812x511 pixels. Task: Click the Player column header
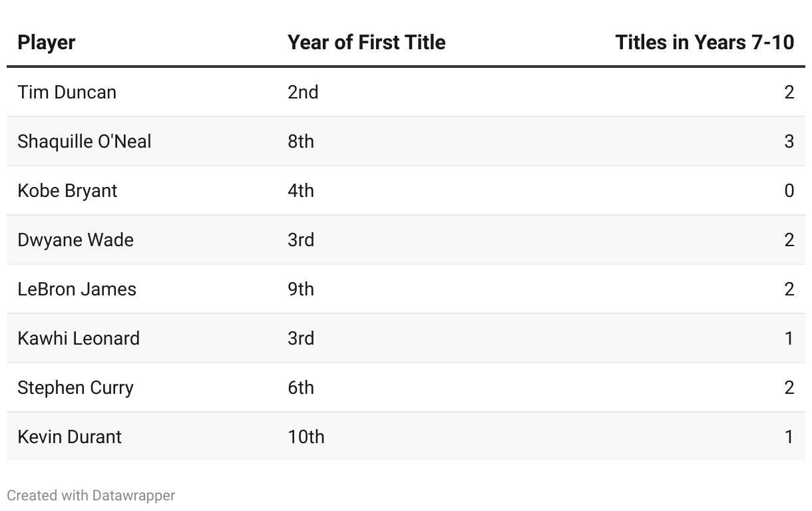tap(46, 42)
